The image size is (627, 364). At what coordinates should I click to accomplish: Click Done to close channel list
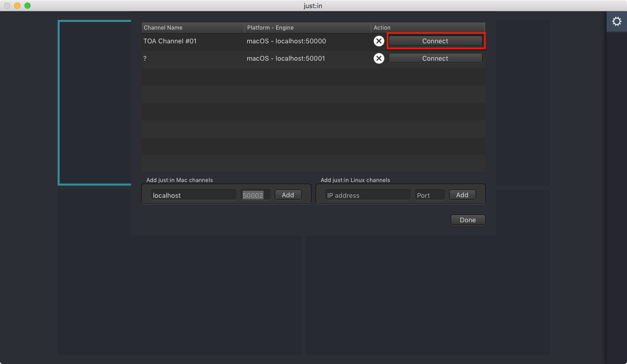468,220
